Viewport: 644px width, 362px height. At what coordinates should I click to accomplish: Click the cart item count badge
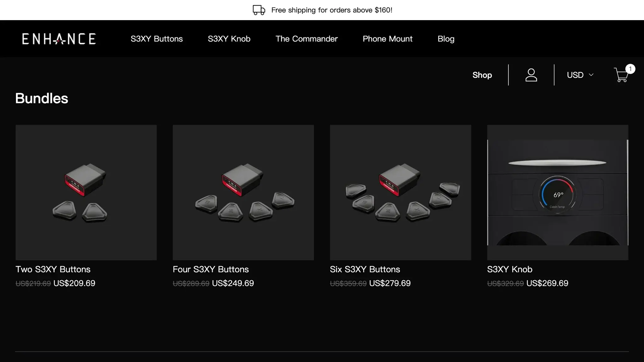point(630,69)
